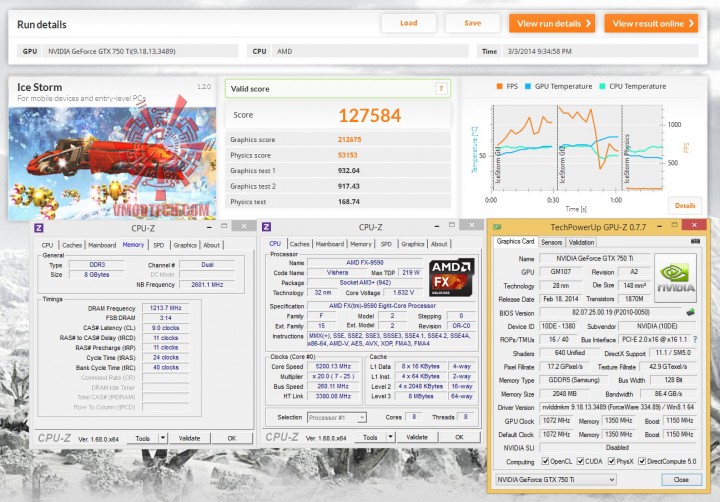
Task: Click the CPU-Z Memory window purple Z icon
Action: [x=39, y=228]
